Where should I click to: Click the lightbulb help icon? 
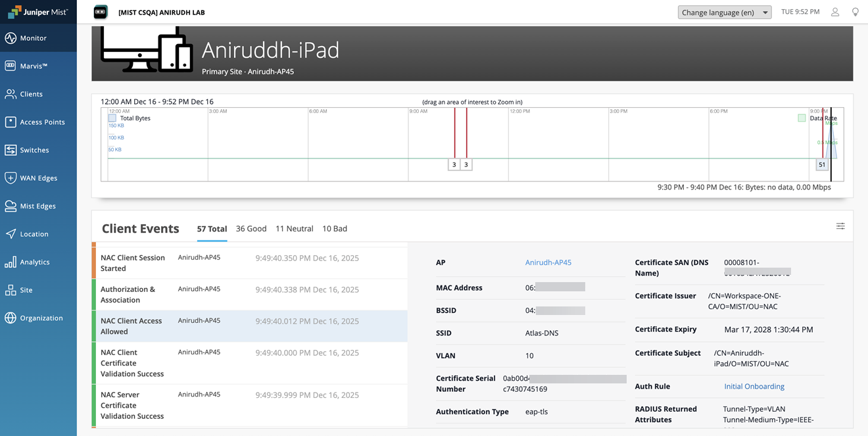[x=855, y=12]
